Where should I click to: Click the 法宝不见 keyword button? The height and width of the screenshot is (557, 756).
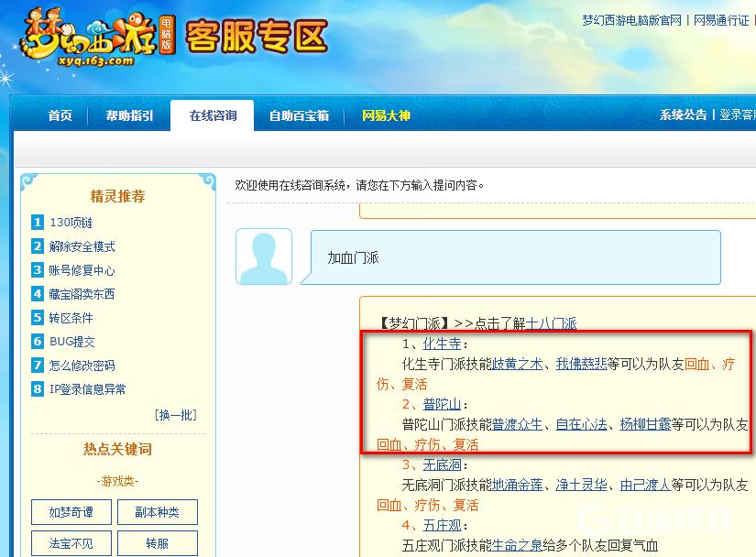pos(71,542)
